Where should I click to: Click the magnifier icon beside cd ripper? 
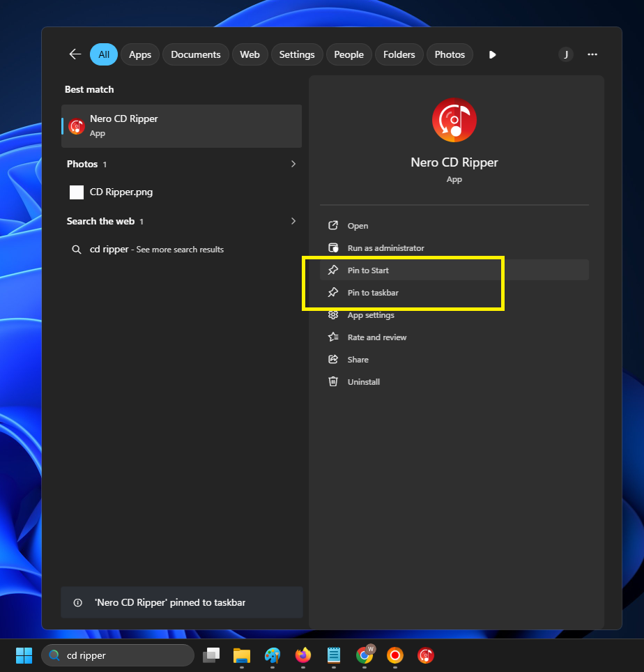[x=76, y=250]
